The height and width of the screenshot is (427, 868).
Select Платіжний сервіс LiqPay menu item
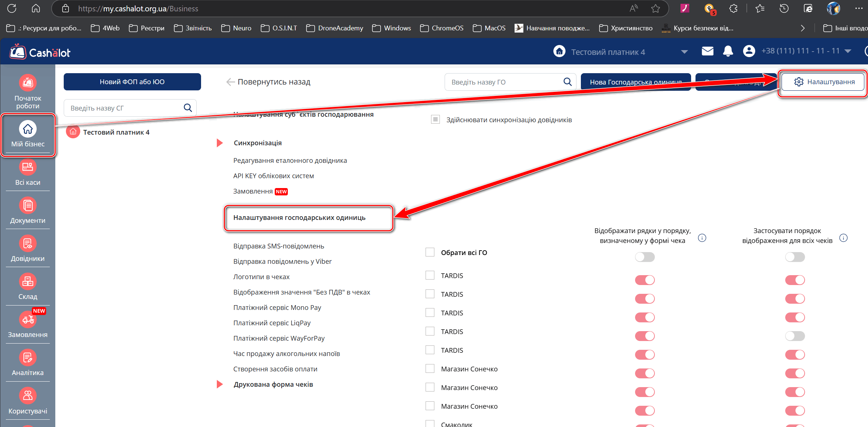tap(272, 323)
